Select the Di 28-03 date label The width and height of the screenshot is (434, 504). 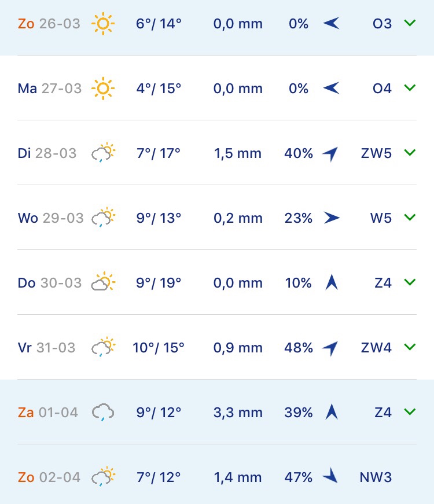[47, 153]
